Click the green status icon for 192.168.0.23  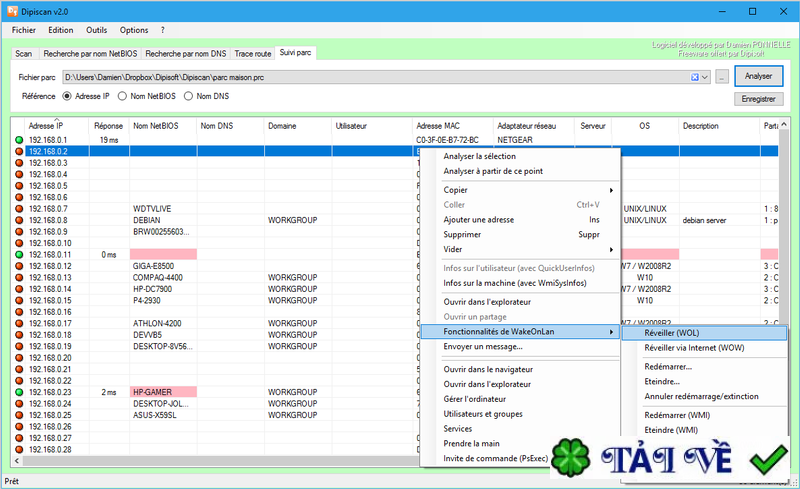click(x=19, y=393)
